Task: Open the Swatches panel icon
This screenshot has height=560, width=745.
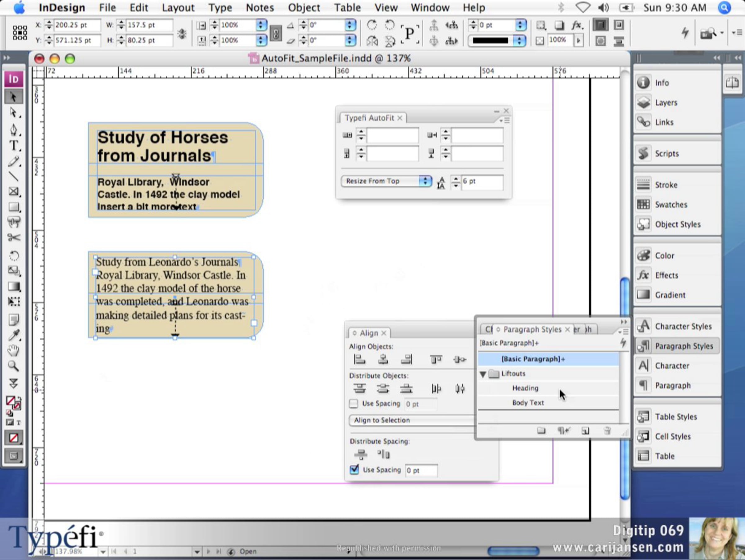Action: click(x=643, y=204)
